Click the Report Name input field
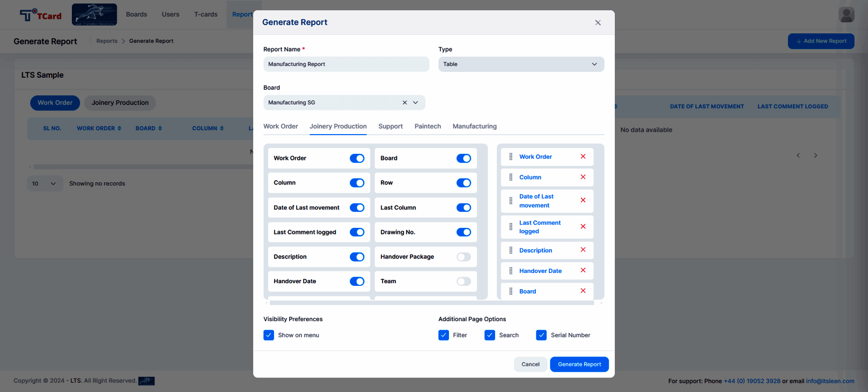This screenshot has height=392, width=868. 346,64
